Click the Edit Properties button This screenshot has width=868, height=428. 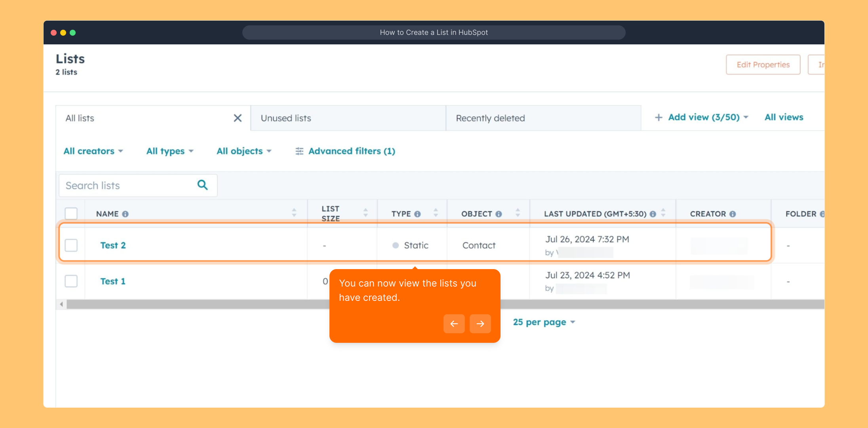(x=763, y=65)
